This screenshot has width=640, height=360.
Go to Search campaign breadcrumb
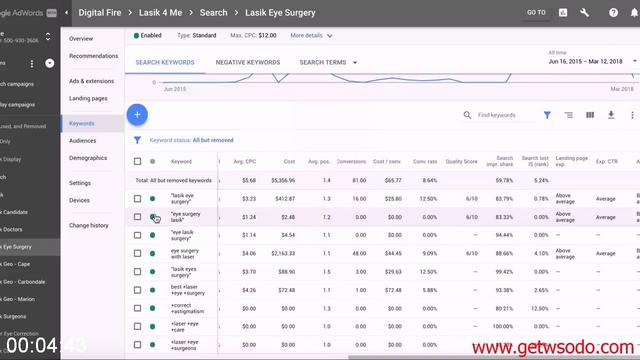tap(213, 13)
